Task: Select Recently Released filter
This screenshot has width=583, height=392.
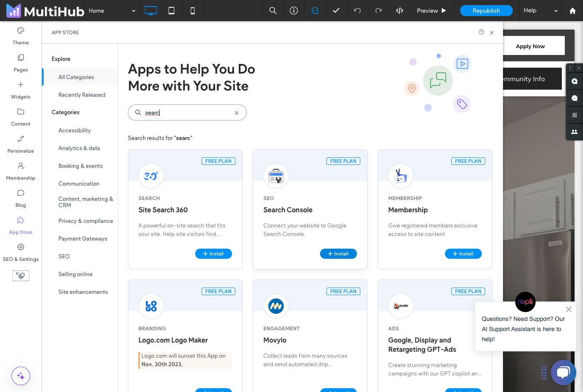Action: click(x=82, y=95)
